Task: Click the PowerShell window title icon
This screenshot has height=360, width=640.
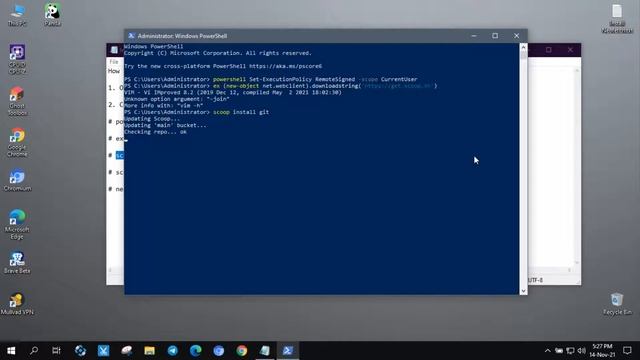Action: click(131, 36)
